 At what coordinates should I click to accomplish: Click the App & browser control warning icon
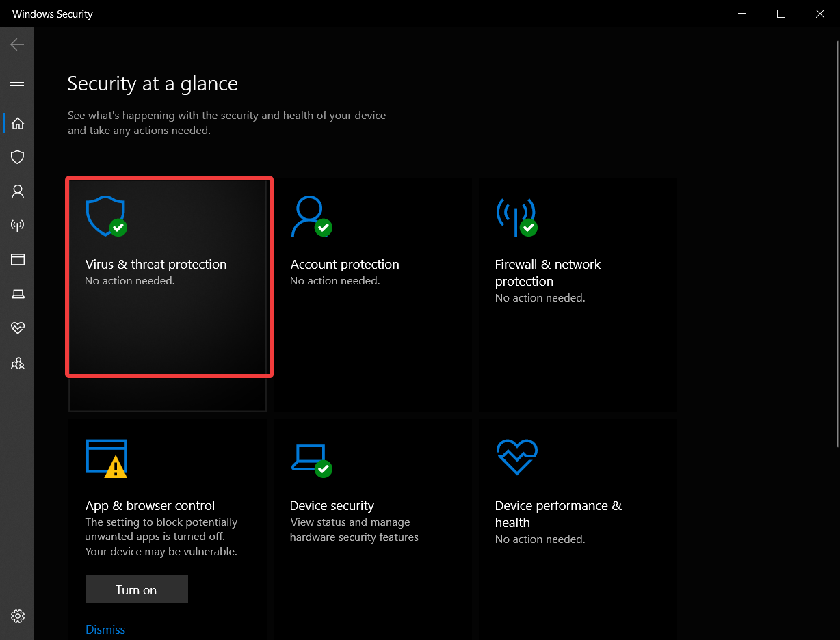click(x=107, y=458)
